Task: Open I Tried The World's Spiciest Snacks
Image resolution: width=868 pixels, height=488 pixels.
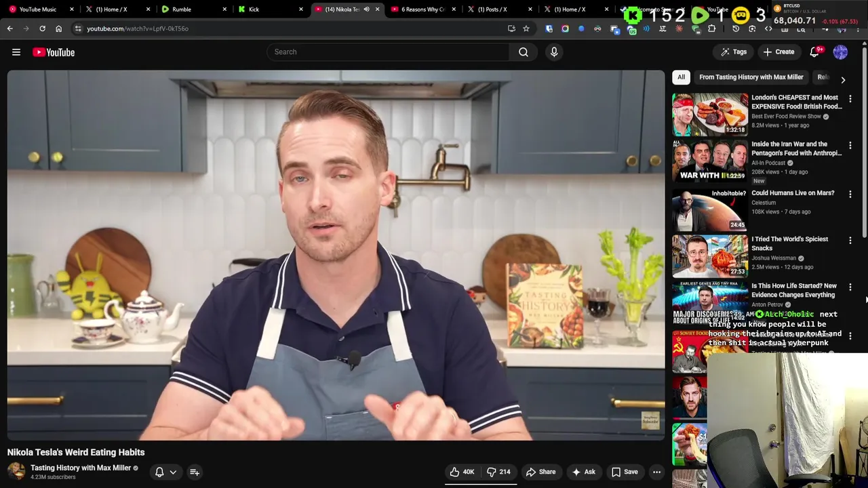Action: 789,243
